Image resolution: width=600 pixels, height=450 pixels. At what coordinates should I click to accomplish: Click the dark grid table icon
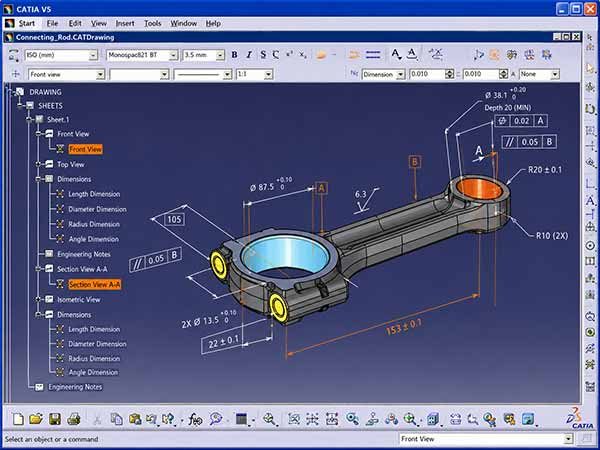pos(241,419)
